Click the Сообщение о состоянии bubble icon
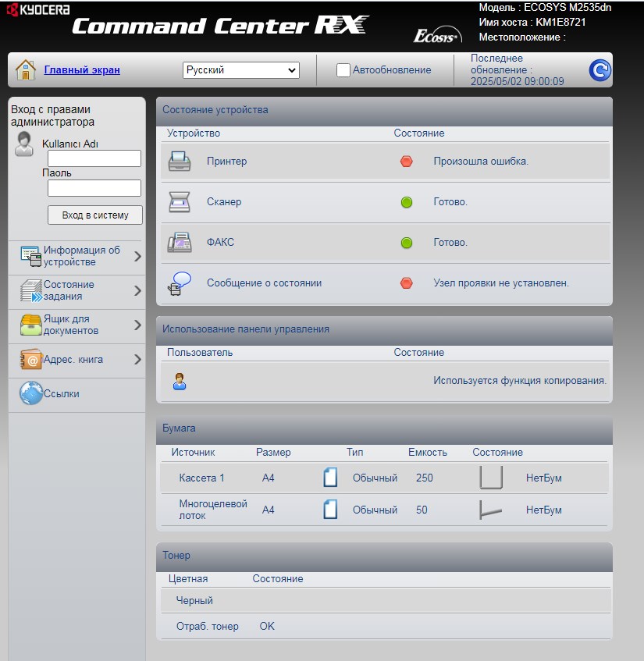Screen dimensions: 644x661 click(180, 283)
